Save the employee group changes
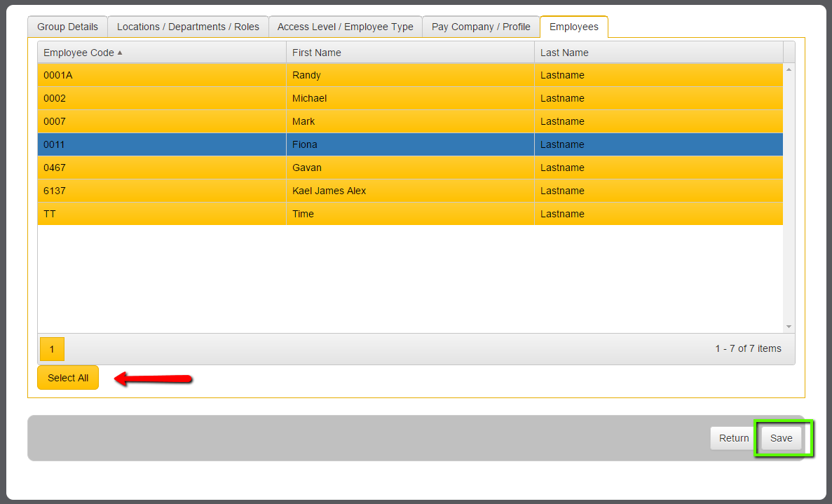 point(781,438)
